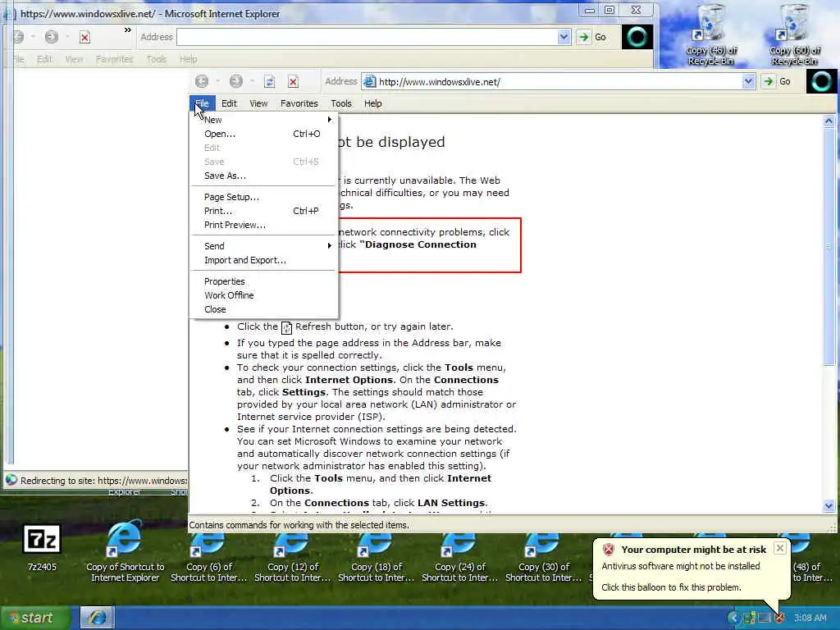Viewport: 840px width, 630px height.
Task: Click Internet Explorer taskbar button
Action: coord(97,618)
